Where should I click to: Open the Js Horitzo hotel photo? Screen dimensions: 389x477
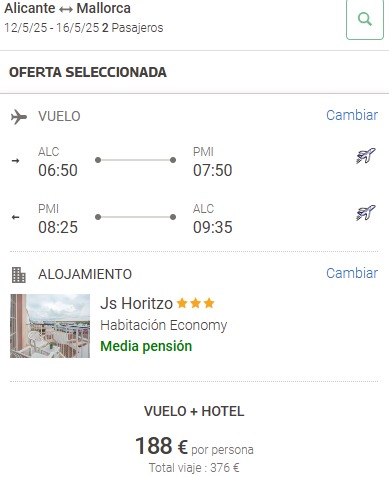pos(50,326)
